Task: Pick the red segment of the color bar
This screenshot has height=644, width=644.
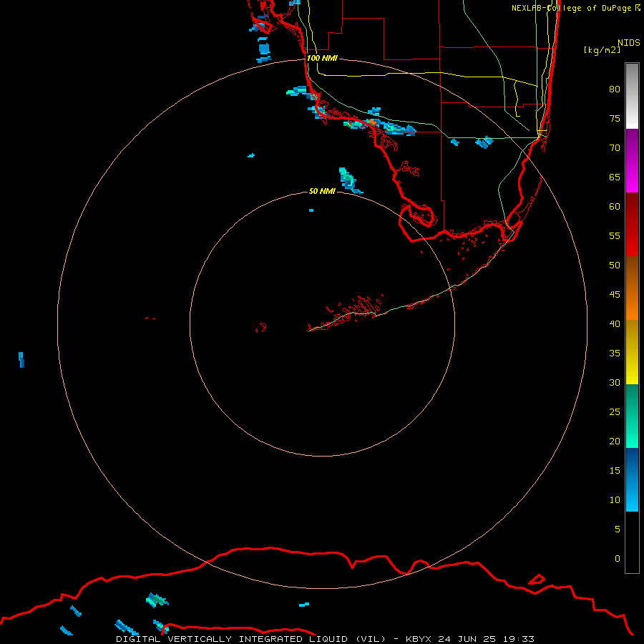Action: click(632, 225)
